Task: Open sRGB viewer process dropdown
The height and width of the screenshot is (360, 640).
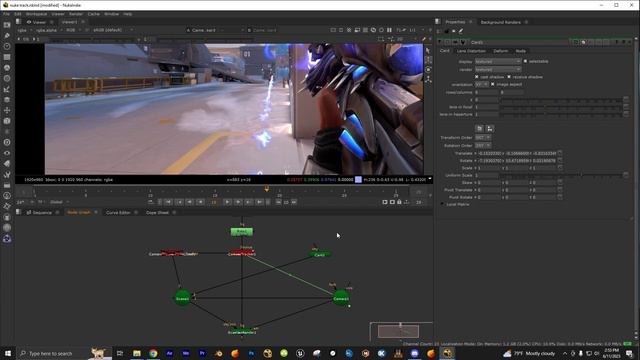Action: (113, 30)
